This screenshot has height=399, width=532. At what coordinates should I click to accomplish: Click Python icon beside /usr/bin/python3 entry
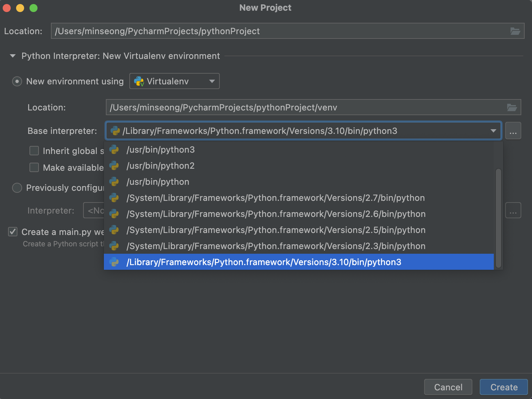[114, 150]
